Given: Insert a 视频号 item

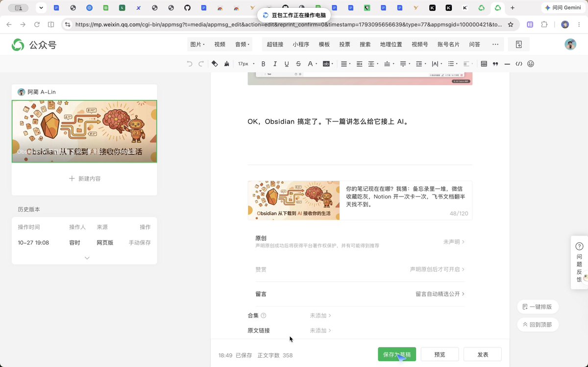Looking at the screenshot, I should [419, 44].
